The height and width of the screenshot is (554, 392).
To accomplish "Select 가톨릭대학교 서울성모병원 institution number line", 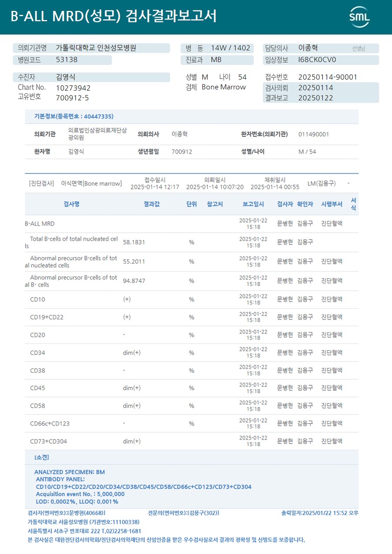I will point(84,522).
